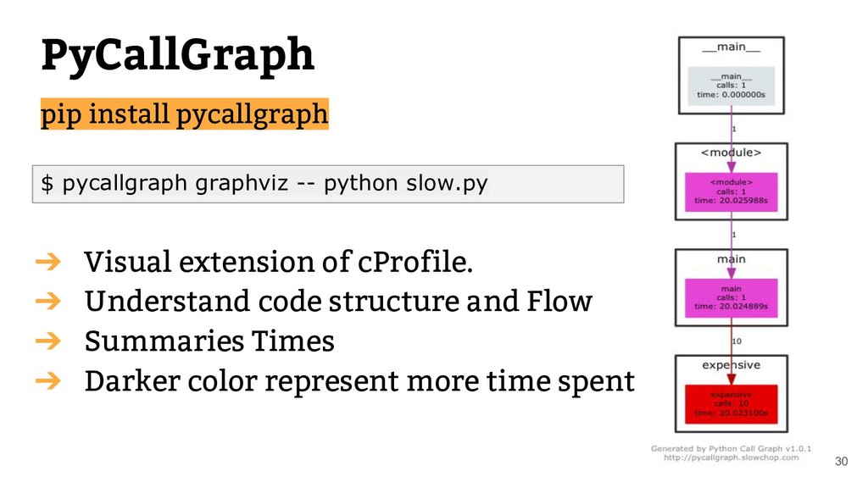Click the expensive cluster title label
Screen dimensions: 868x488
pyautogui.click(x=731, y=364)
